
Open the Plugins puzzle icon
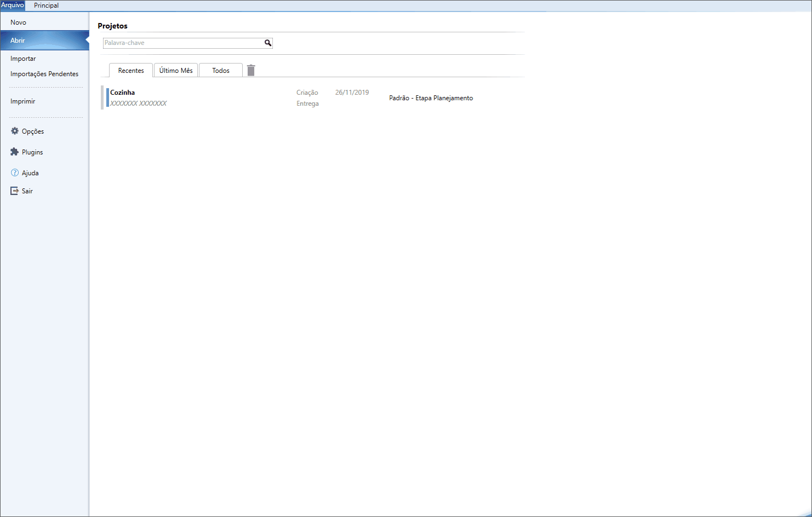(x=15, y=152)
